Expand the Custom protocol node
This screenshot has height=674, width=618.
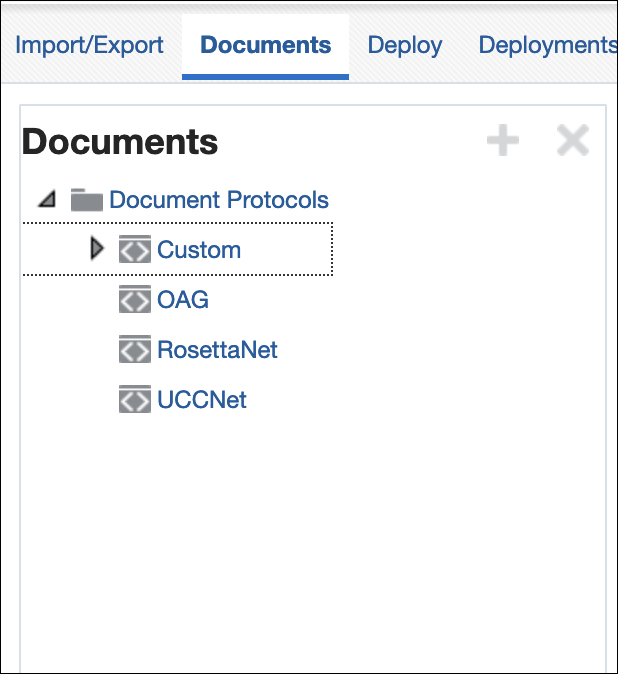(x=97, y=248)
